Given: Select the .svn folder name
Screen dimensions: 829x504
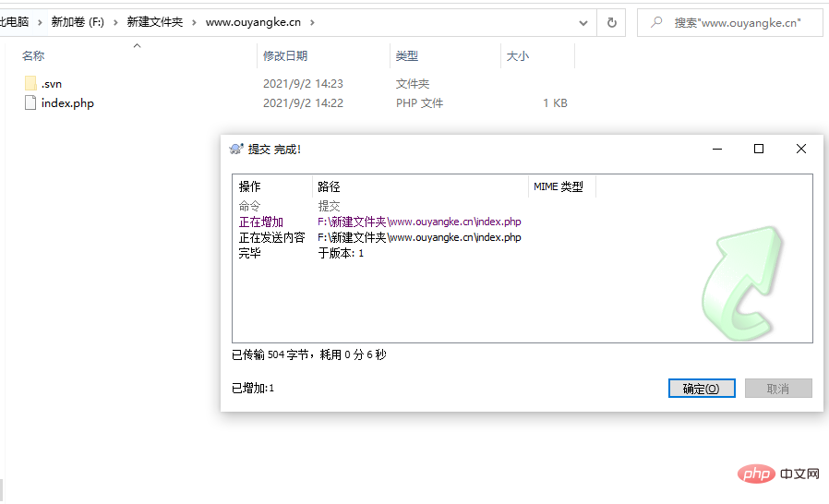Looking at the screenshot, I should [x=52, y=84].
